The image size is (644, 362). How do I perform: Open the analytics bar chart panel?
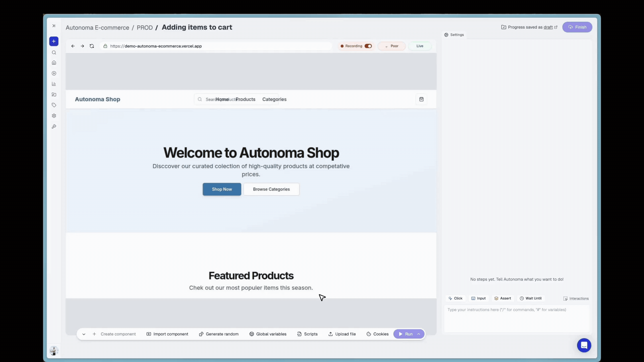(54, 84)
